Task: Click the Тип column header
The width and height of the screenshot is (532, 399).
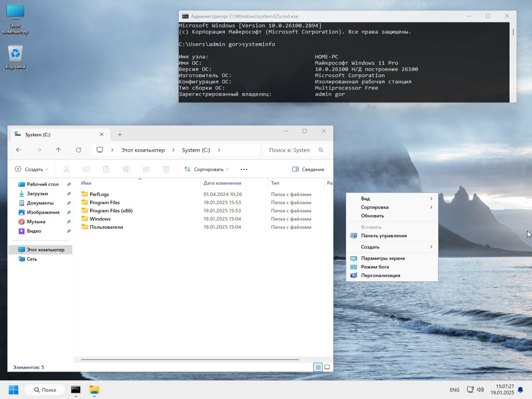Action: 275,183
